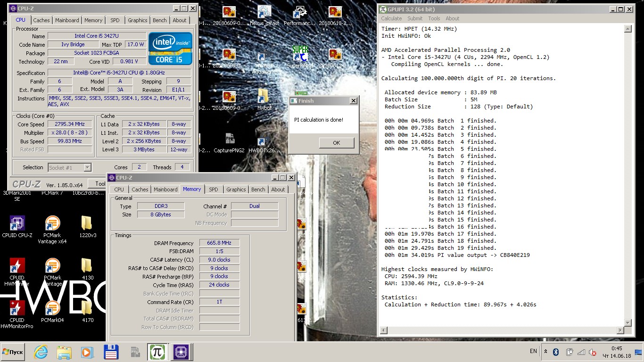Open the clock showing 0:45
The width and height of the screenshot is (644, 362).
pyautogui.click(x=616, y=352)
